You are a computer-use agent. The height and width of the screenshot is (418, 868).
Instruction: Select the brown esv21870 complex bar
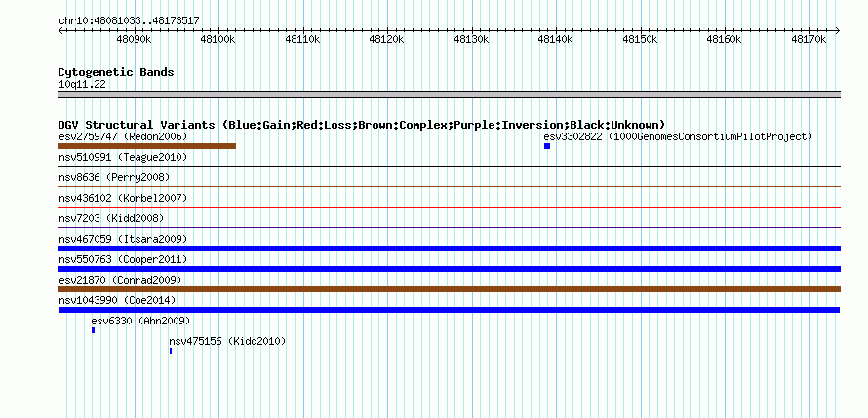click(x=449, y=289)
